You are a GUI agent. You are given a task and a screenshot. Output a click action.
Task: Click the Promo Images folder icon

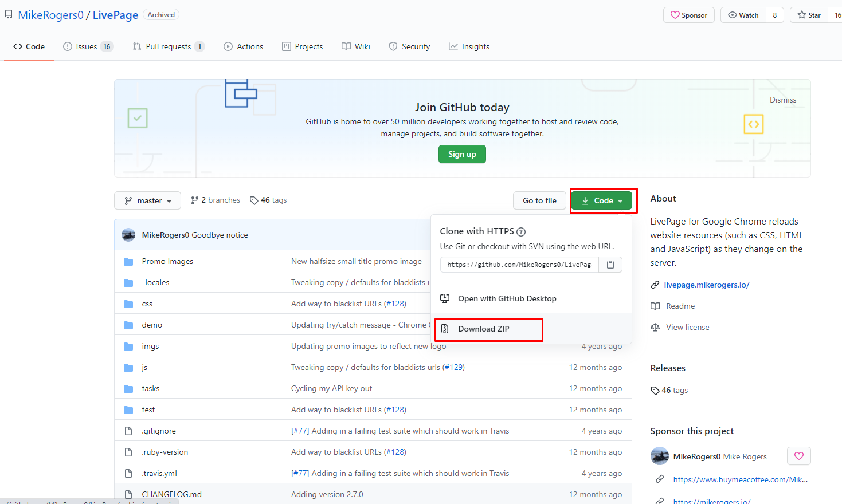click(128, 262)
